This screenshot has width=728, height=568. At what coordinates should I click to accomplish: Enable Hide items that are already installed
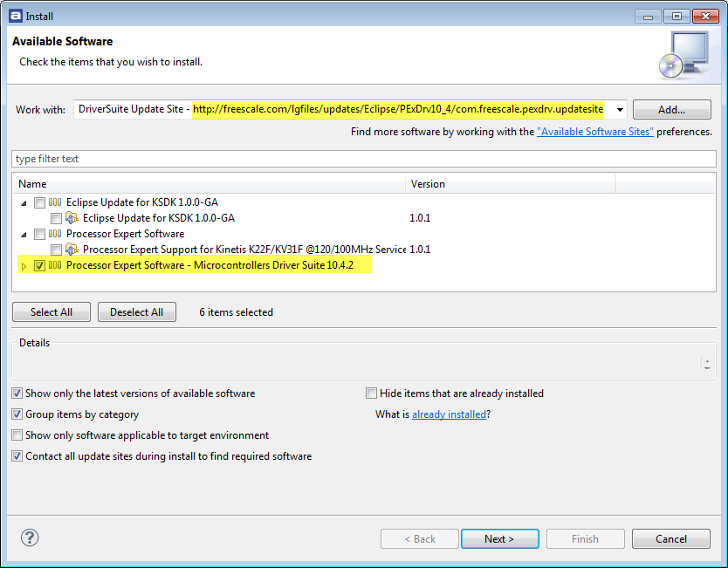tap(372, 393)
